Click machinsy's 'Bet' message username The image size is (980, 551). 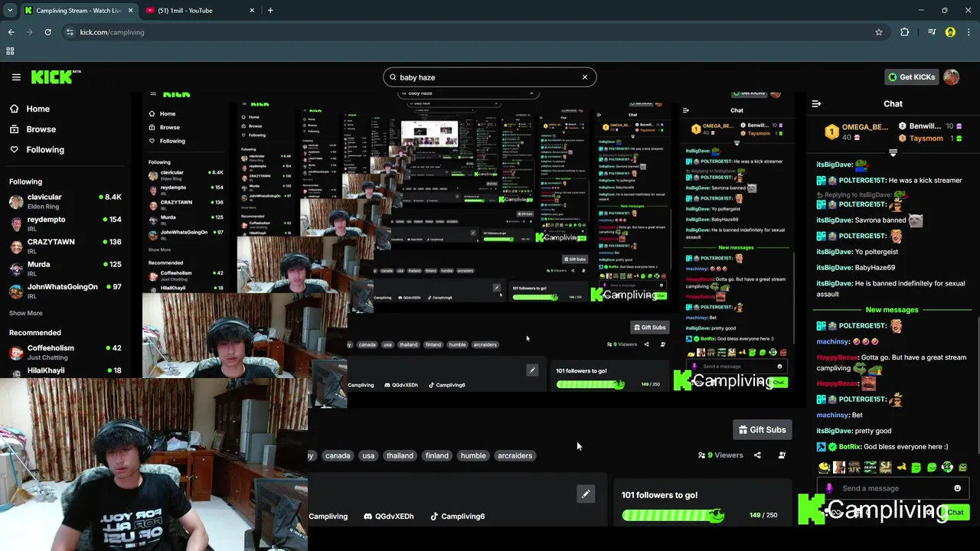tap(832, 415)
